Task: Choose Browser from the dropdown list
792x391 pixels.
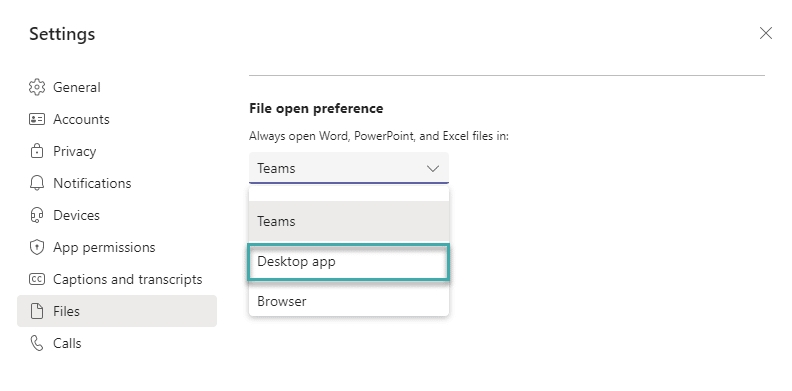Action: [349, 301]
